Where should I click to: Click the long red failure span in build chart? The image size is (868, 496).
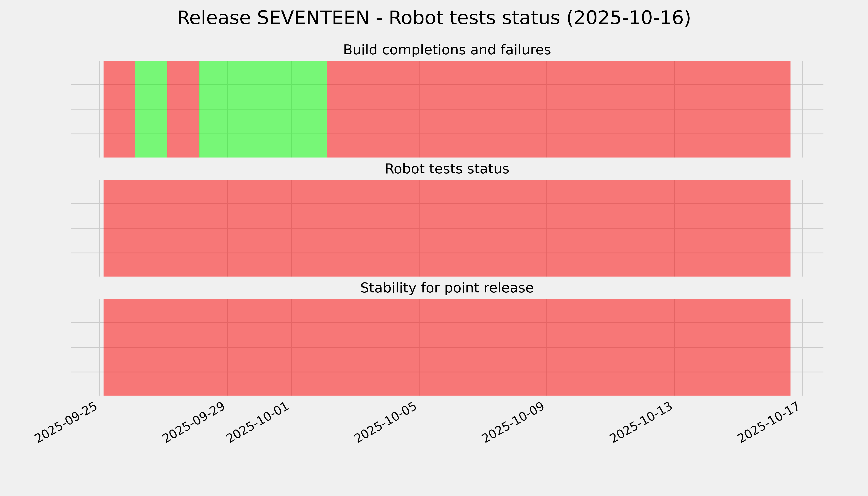[558, 109]
